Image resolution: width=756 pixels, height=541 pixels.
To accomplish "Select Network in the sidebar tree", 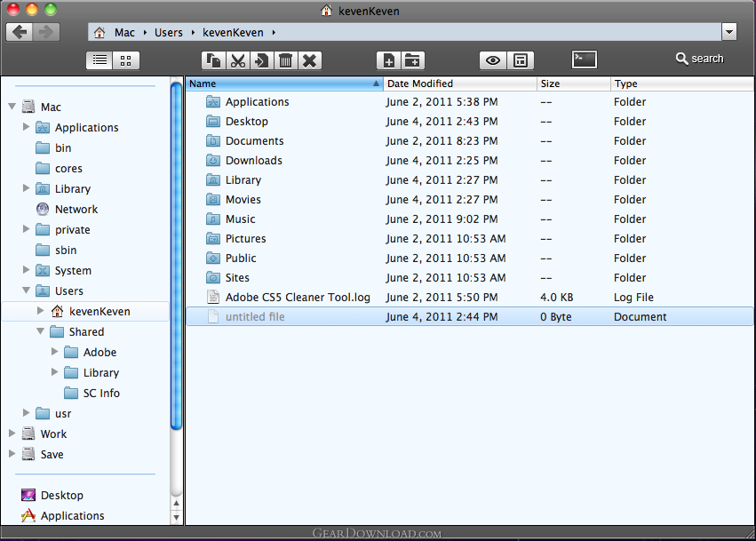I will click(x=67, y=210).
